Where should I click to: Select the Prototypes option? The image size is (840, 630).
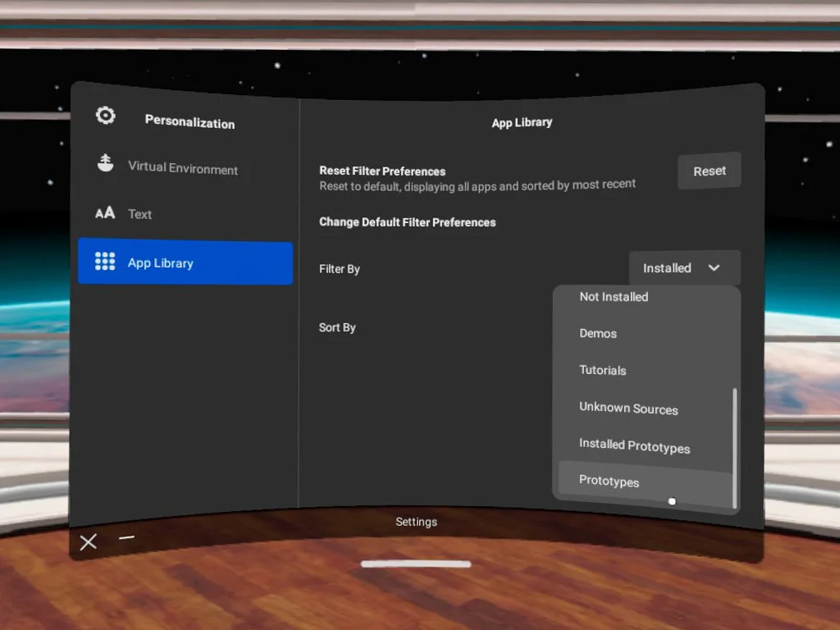click(609, 482)
